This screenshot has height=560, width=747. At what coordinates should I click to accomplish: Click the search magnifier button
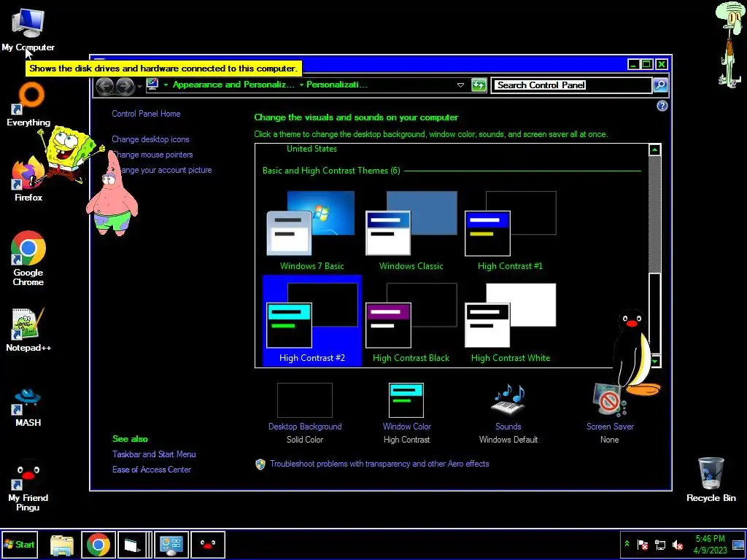(660, 85)
